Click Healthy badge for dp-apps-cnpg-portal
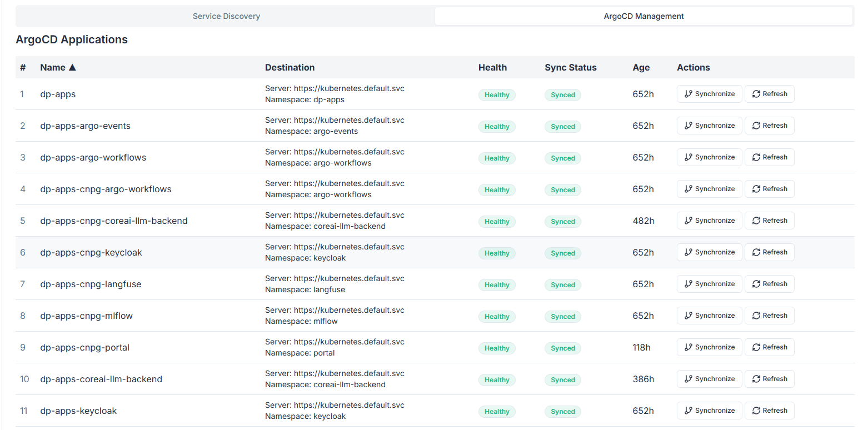The height and width of the screenshot is (430, 868). 497,348
